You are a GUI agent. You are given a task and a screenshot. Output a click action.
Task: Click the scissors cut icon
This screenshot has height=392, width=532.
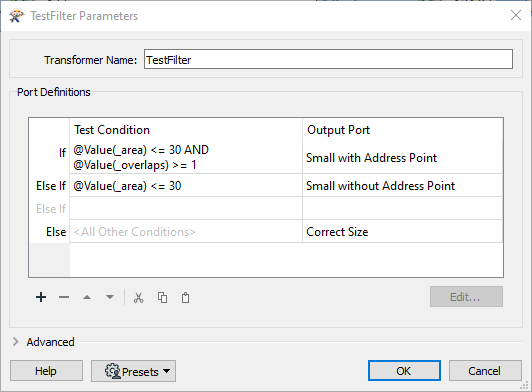pos(138,298)
